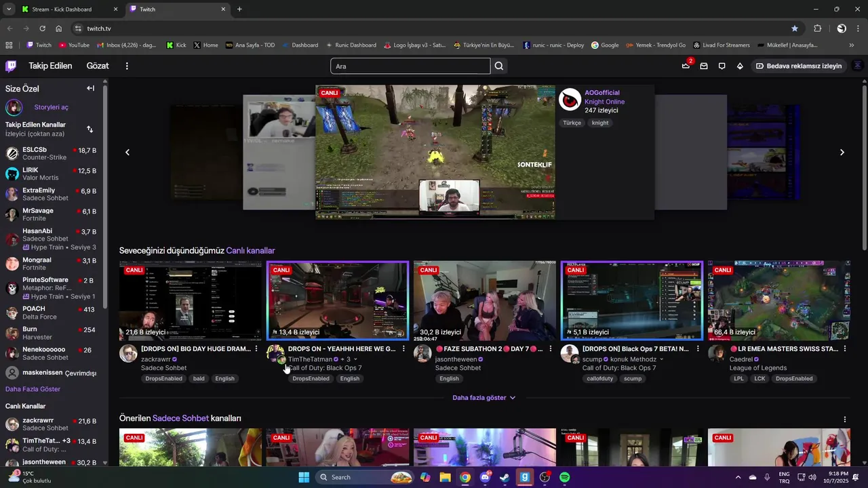Open whispers chat bubble icon

(x=722, y=66)
